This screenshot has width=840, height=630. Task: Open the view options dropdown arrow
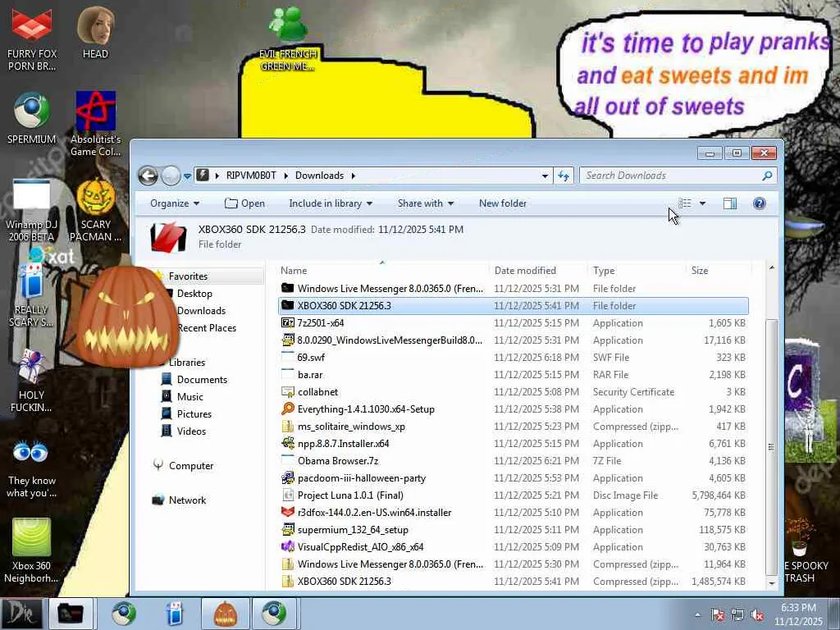702,203
